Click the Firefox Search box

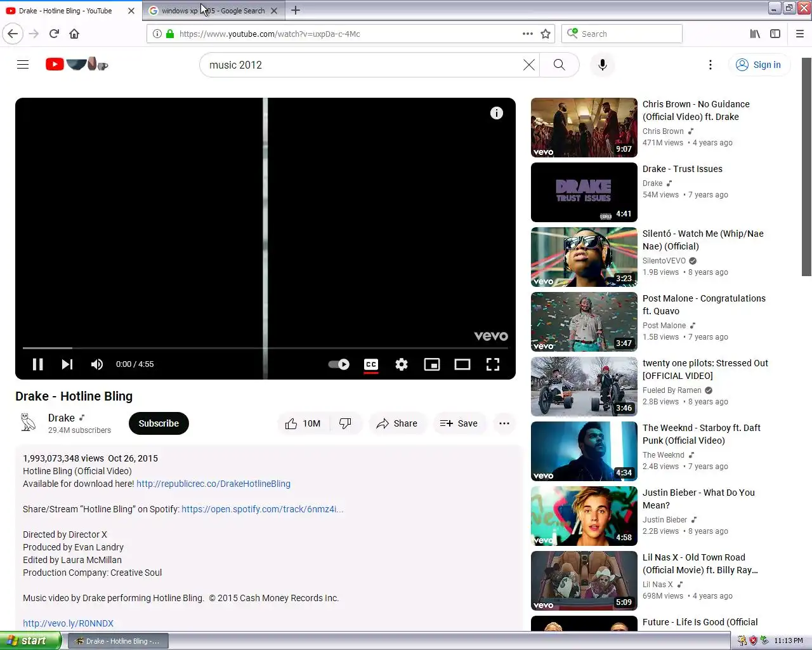tap(622, 34)
